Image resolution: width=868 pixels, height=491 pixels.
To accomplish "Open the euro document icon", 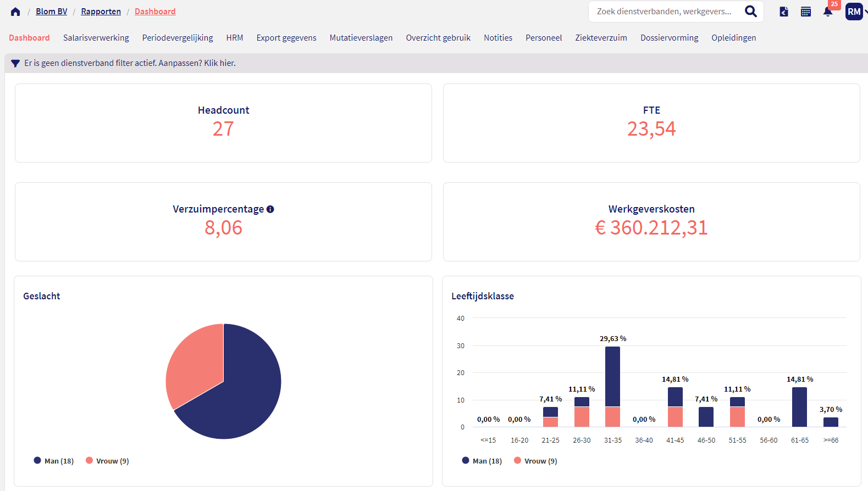I will click(x=784, y=12).
